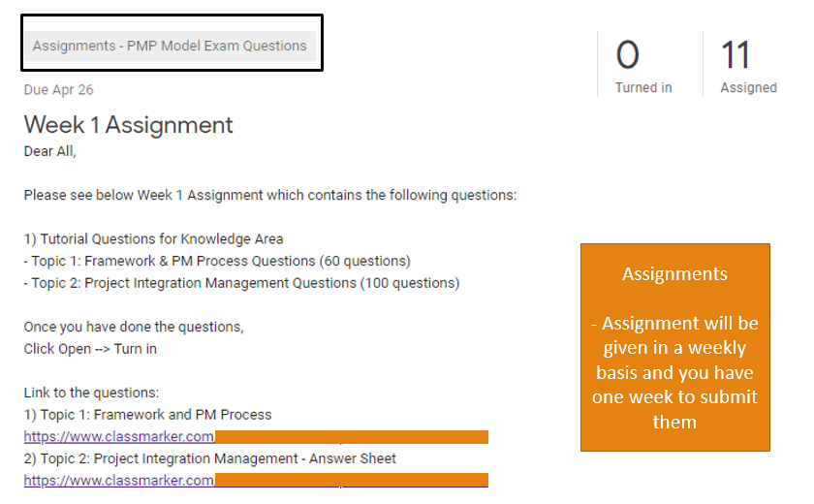Open the Week 1 Assignment title
Image resolution: width=814 pixels, height=504 pixels.
tap(128, 125)
